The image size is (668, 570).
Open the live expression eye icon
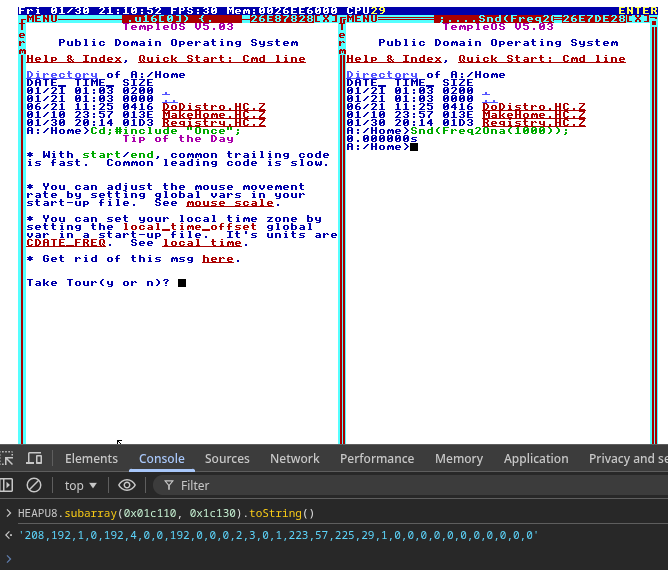click(x=127, y=485)
